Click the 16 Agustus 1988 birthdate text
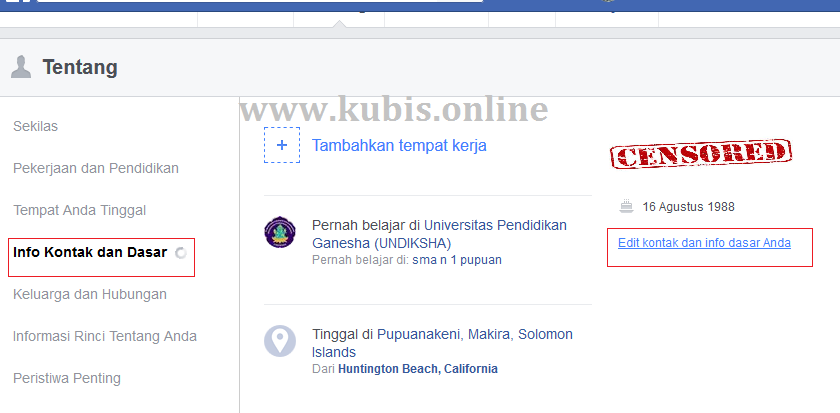 point(688,207)
